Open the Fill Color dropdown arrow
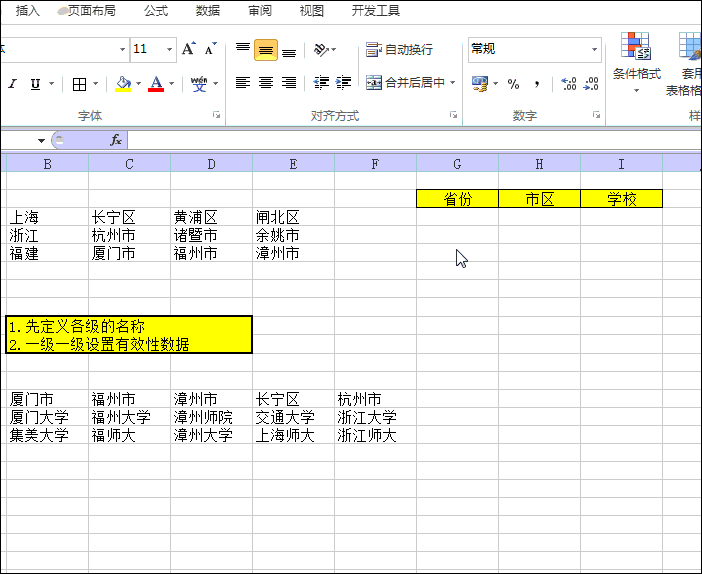702x574 pixels. pyautogui.click(x=138, y=84)
